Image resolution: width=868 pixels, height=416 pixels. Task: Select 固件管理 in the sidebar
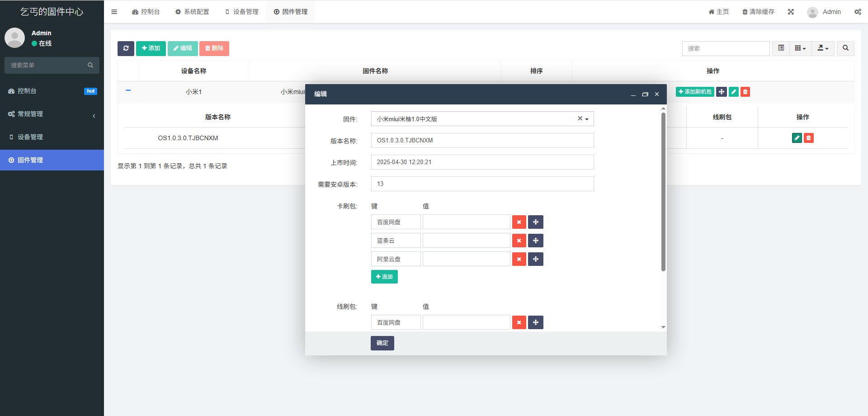pos(52,160)
